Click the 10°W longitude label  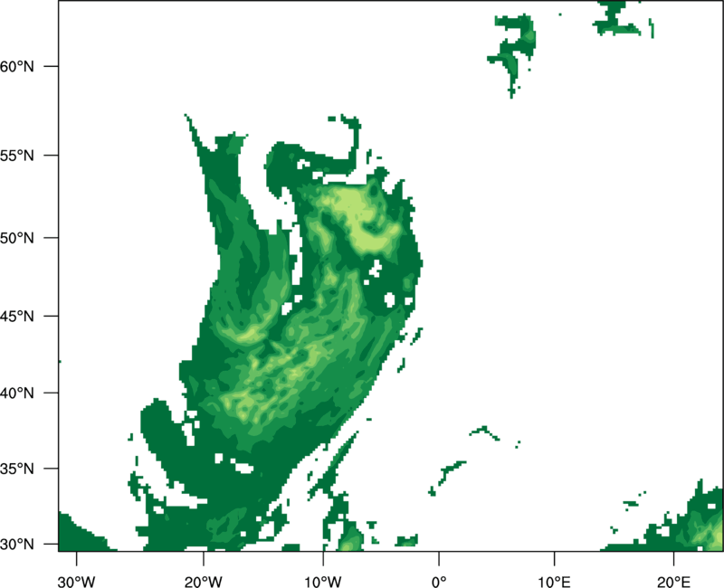pos(323,582)
